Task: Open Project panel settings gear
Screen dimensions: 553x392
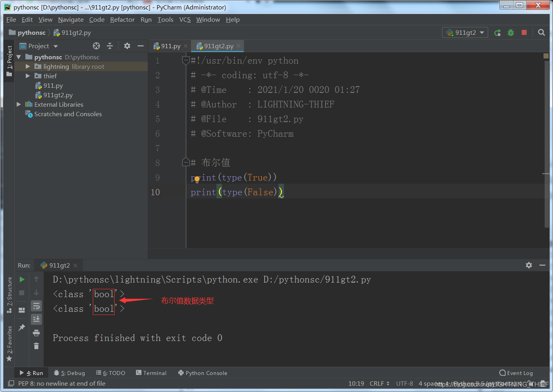Action: click(x=127, y=46)
